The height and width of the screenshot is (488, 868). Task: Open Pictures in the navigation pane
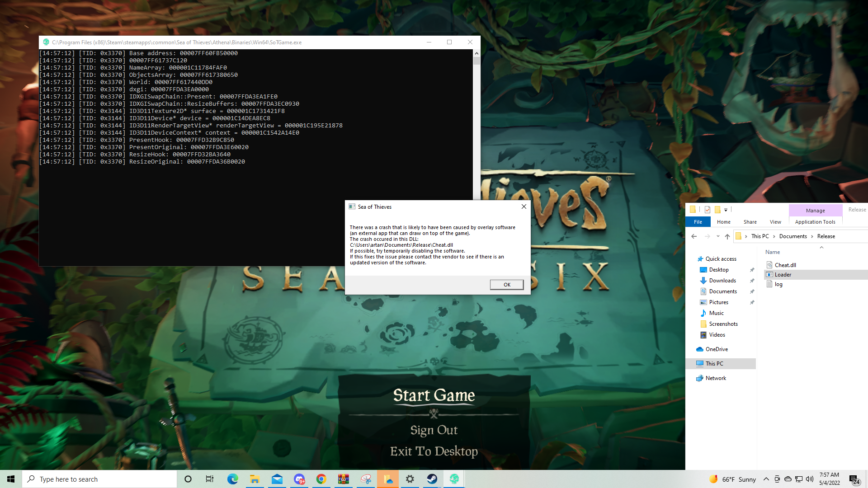coord(718,302)
